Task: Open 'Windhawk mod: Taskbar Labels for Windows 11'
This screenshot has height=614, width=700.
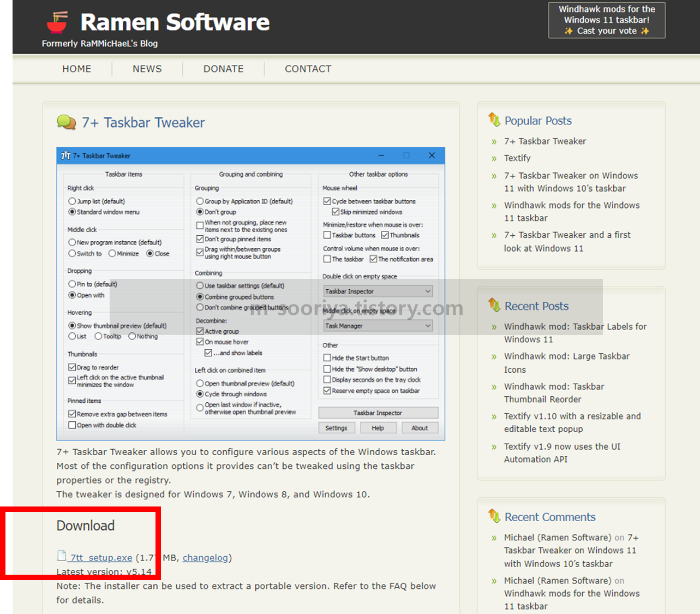Action: pyautogui.click(x=576, y=333)
